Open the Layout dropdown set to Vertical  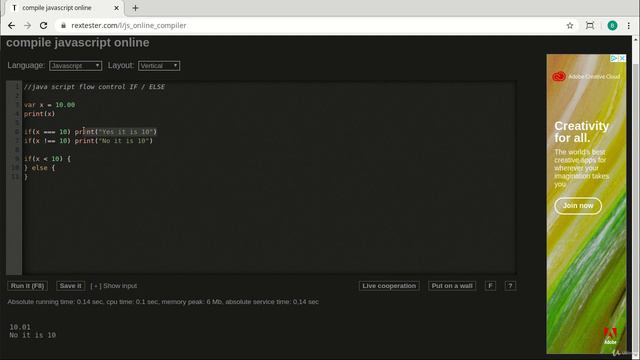tap(159, 66)
